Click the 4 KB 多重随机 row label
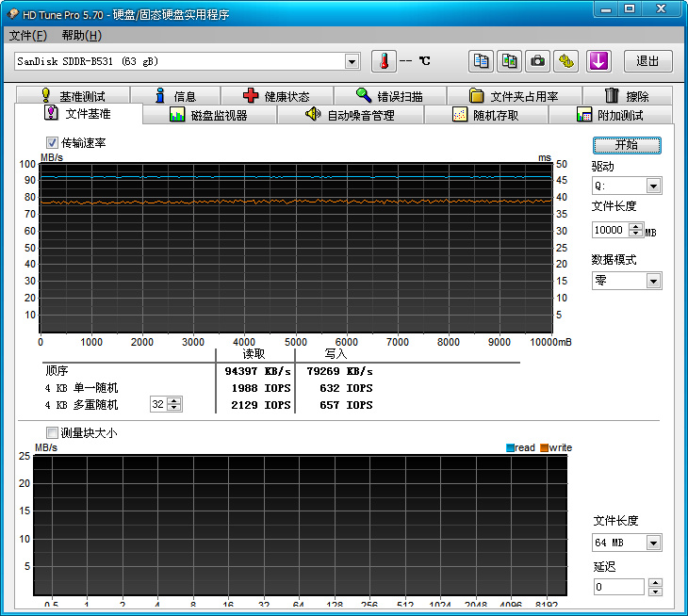 click(x=81, y=405)
